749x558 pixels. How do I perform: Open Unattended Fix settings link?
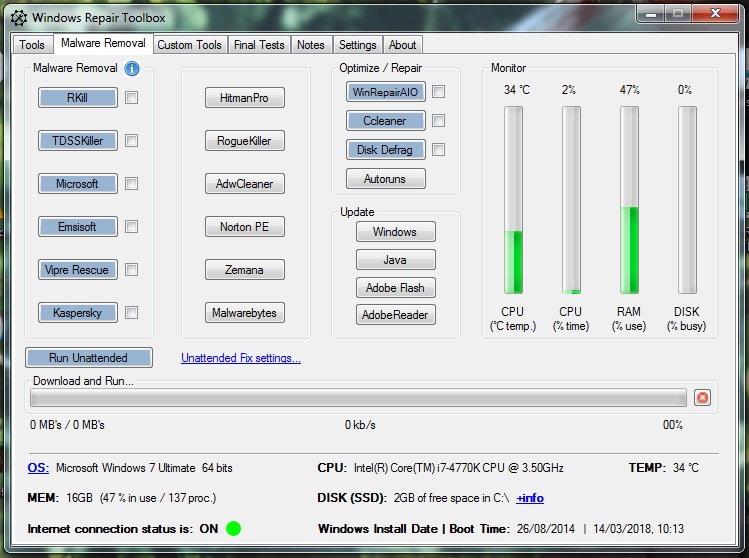pos(240,358)
